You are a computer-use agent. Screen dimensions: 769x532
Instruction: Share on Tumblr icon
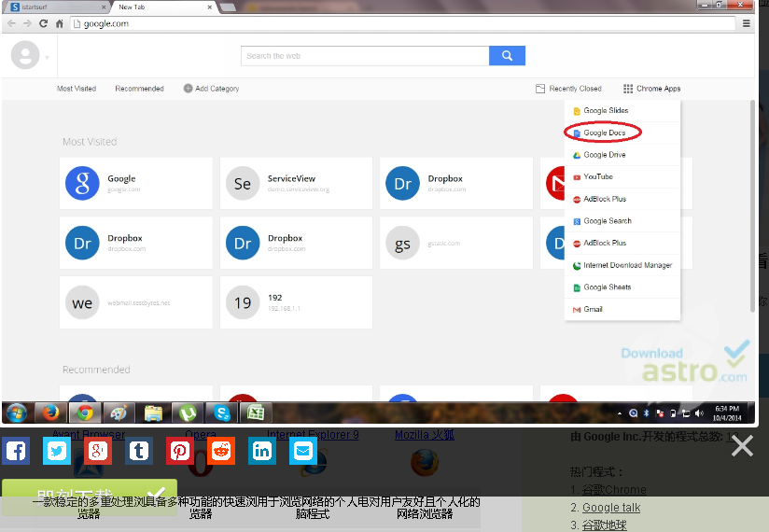click(x=139, y=451)
